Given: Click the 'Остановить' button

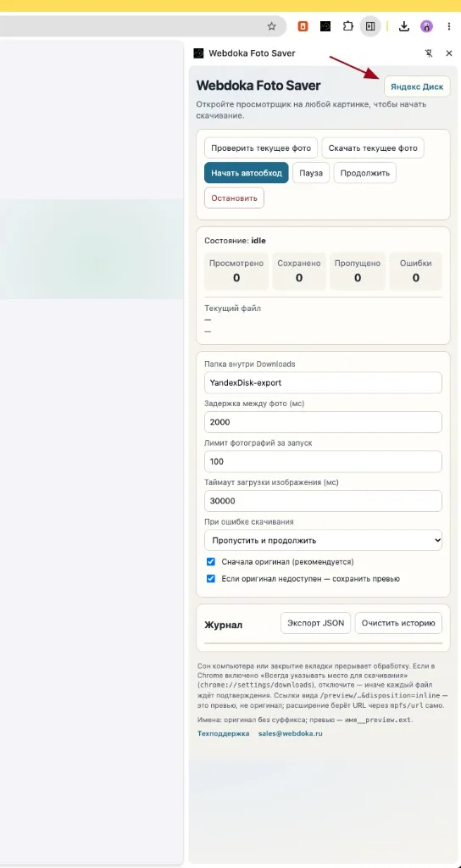Looking at the screenshot, I should [x=234, y=198].
